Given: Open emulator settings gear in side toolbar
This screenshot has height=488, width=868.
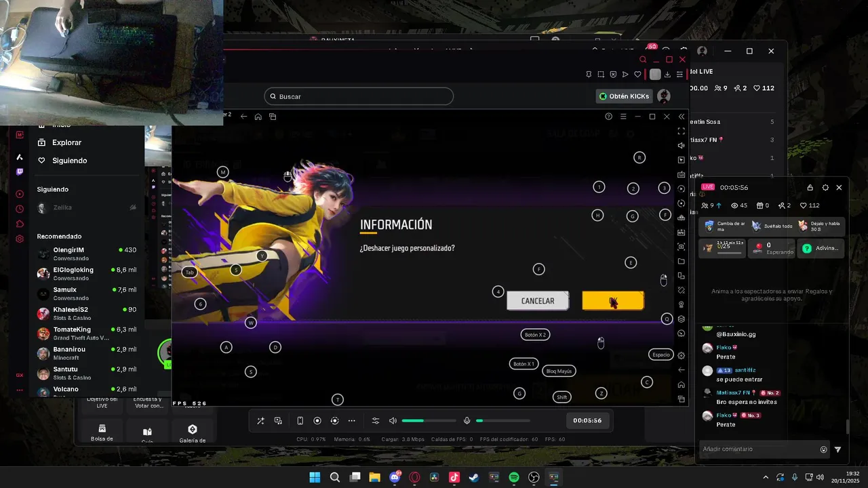Looking at the screenshot, I should point(682,355).
